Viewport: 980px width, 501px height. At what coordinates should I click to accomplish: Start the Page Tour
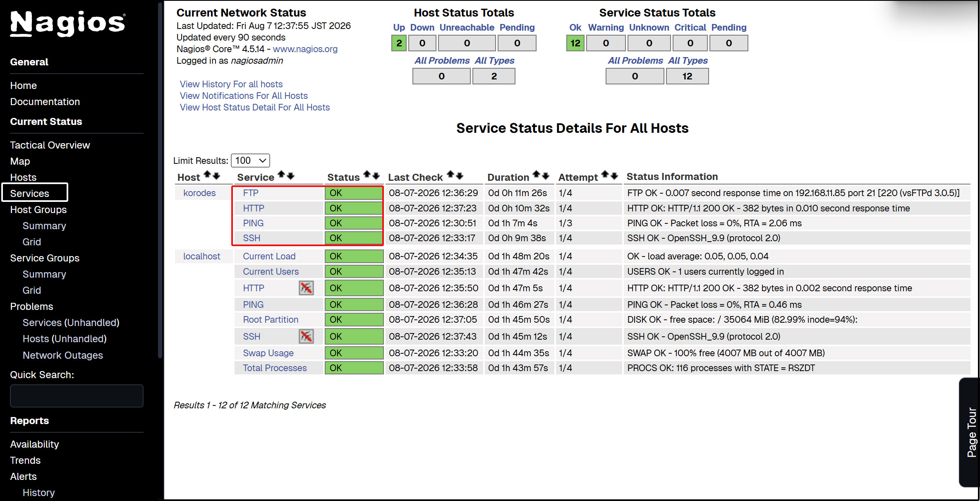point(970,432)
